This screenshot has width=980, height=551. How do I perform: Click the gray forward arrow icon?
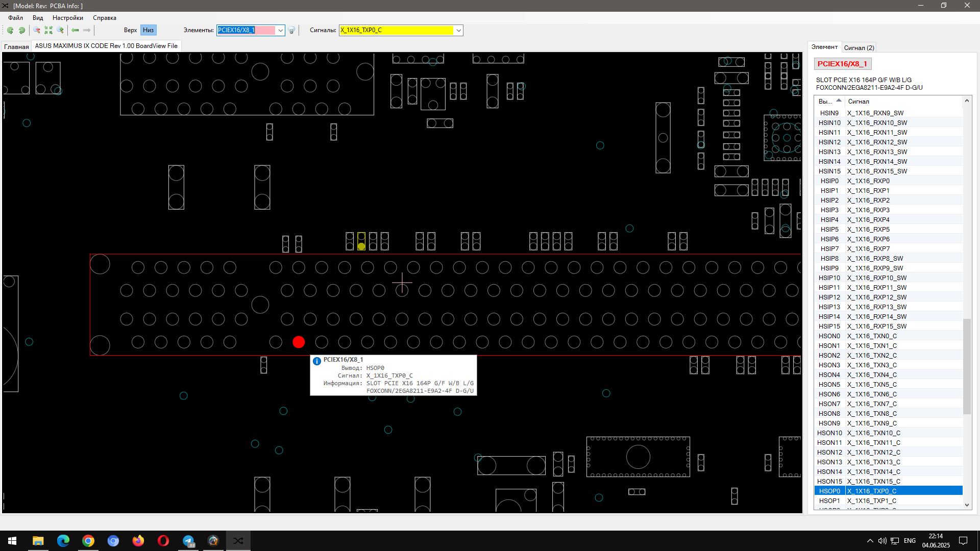pos(87,30)
